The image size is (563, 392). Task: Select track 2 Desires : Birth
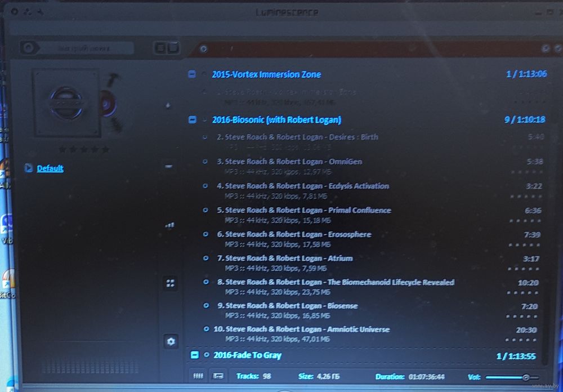(297, 137)
